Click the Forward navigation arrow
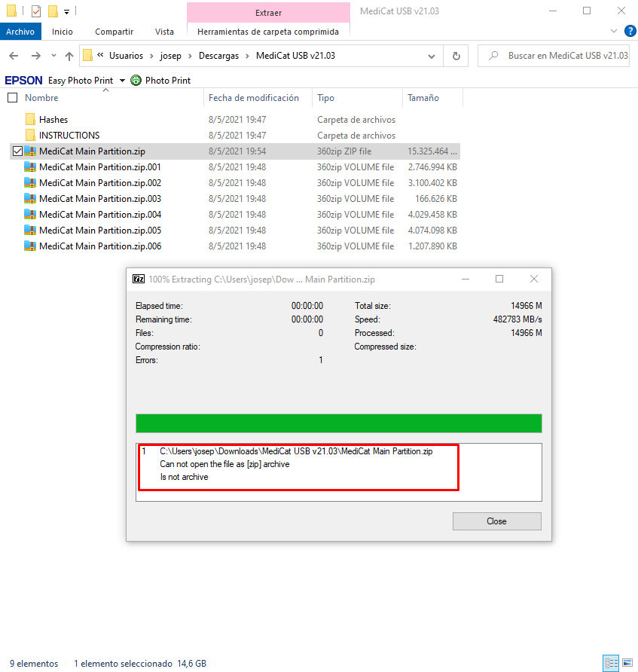Viewport: 638px width, 672px height. pos(36,56)
